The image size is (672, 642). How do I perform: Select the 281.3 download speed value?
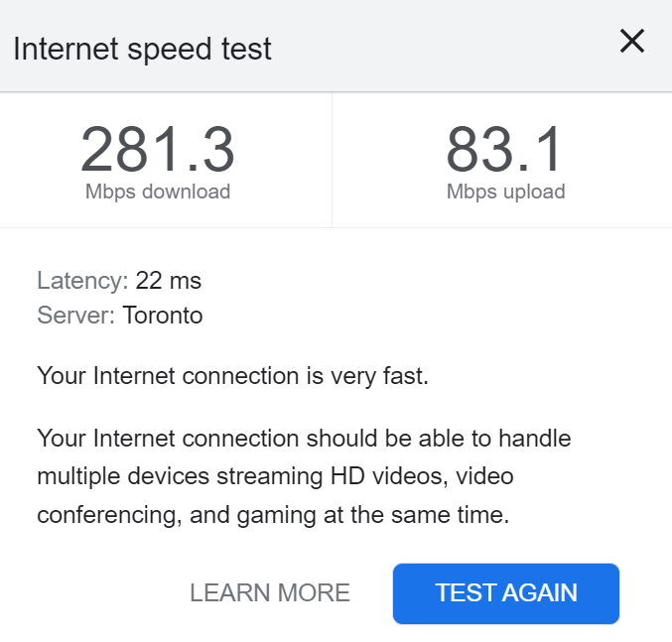158,149
